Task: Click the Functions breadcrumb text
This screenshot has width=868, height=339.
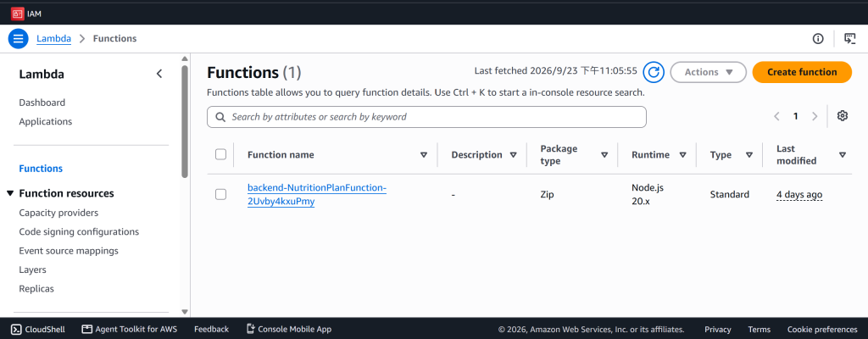Action: (x=114, y=39)
